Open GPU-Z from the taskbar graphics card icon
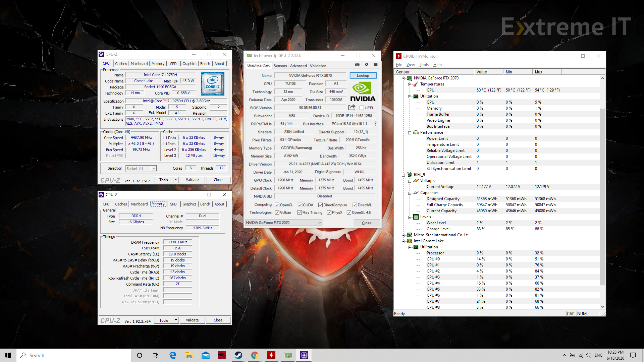This screenshot has width=644, height=362. [288, 355]
